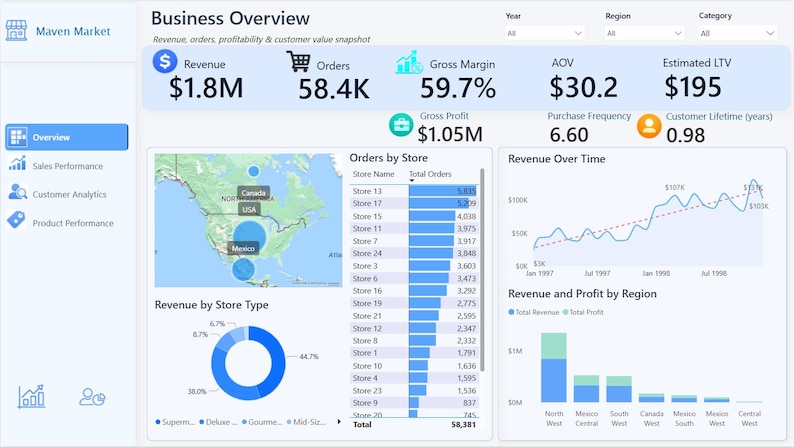The height and width of the screenshot is (447, 794).
Task: Click the Mexico bubble on the map
Action: (244, 269)
